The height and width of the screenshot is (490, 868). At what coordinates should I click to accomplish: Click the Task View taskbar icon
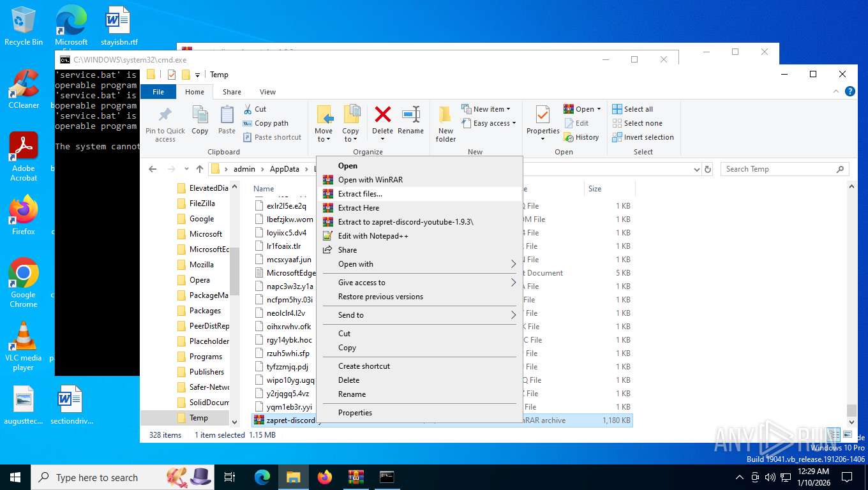click(230, 477)
